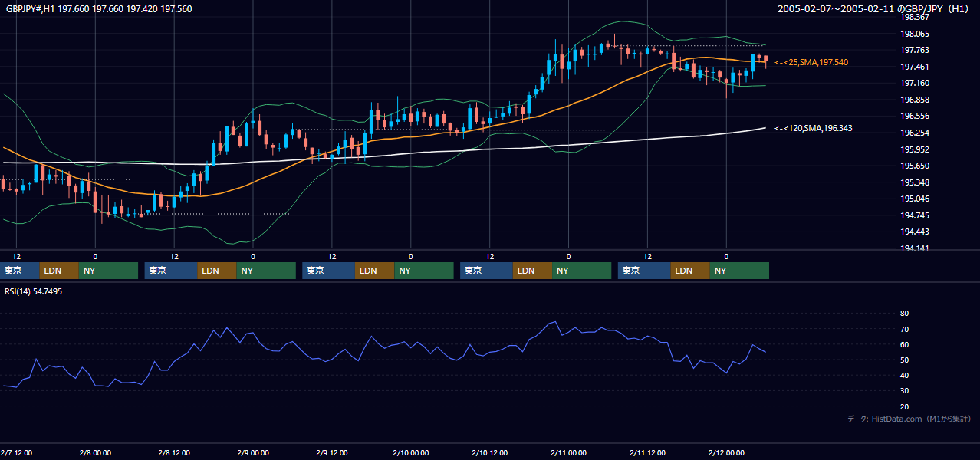Click the rightmost LDN session block

coord(690,271)
